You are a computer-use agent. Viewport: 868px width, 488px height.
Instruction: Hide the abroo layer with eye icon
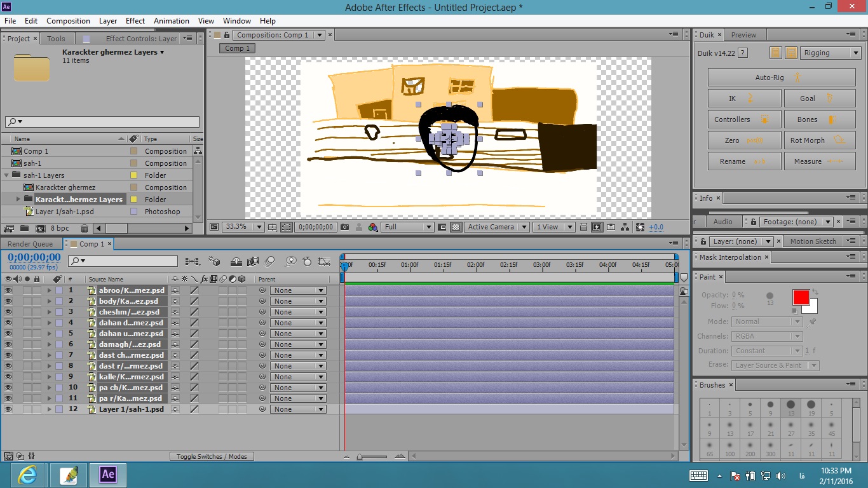pyautogui.click(x=8, y=290)
